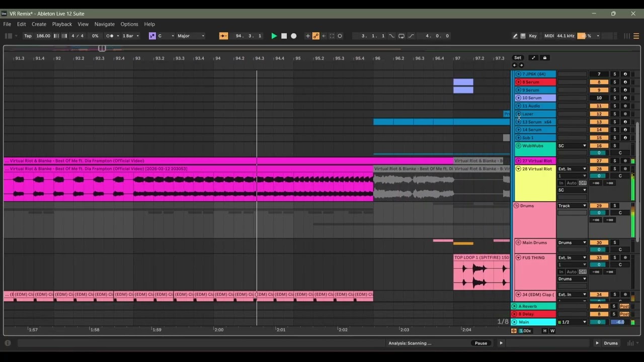Click the Arrangement Record button
The width and height of the screenshot is (644, 362).
(x=294, y=36)
